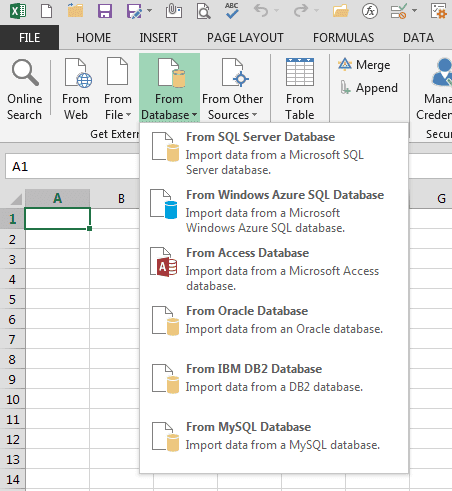Open the PAGE LAYOUT tab
Image resolution: width=452 pixels, height=491 pixels.
245,37
